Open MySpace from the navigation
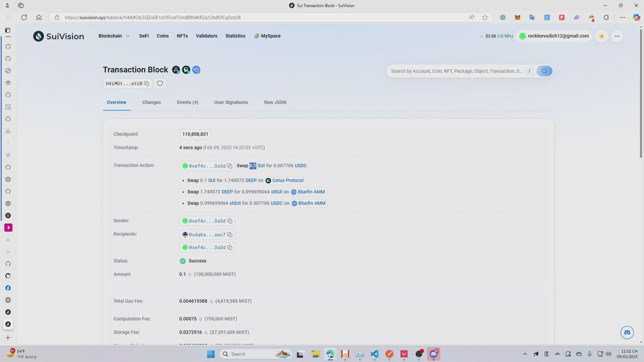 pos(267,36)
